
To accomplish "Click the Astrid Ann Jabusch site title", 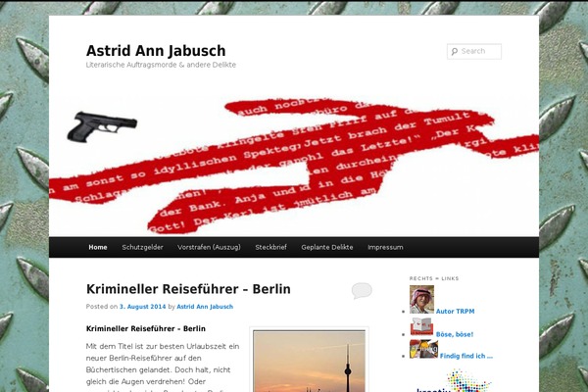I will [156, 51].
